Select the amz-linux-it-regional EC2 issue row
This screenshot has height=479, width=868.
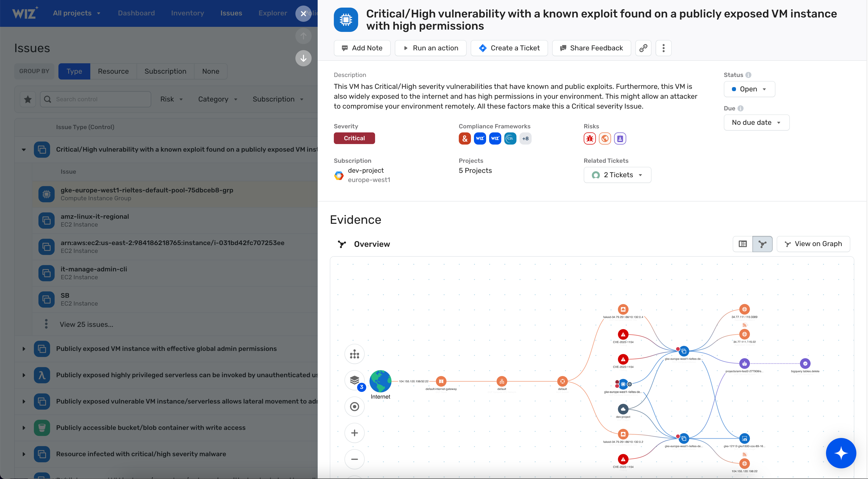point(175,220)
